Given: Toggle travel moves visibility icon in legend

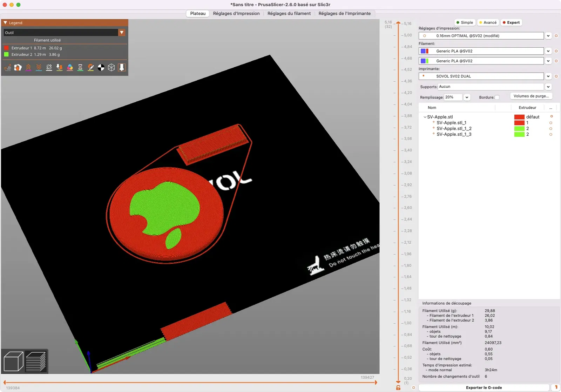Looking at the screenshot, I should click(x=8, y=67).
